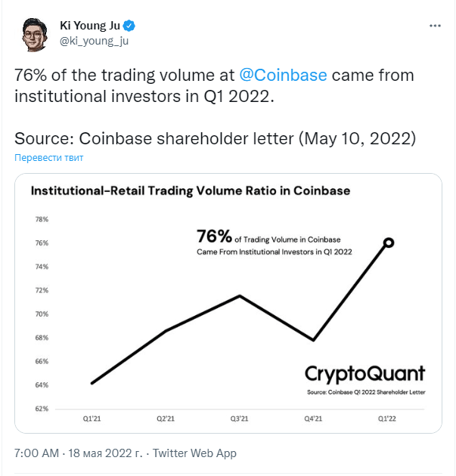The height and width of the screenshot is (476, 456).
Task: Open the @Coinbase mention link
Action: pyautogui.click(x=283, y=75)
